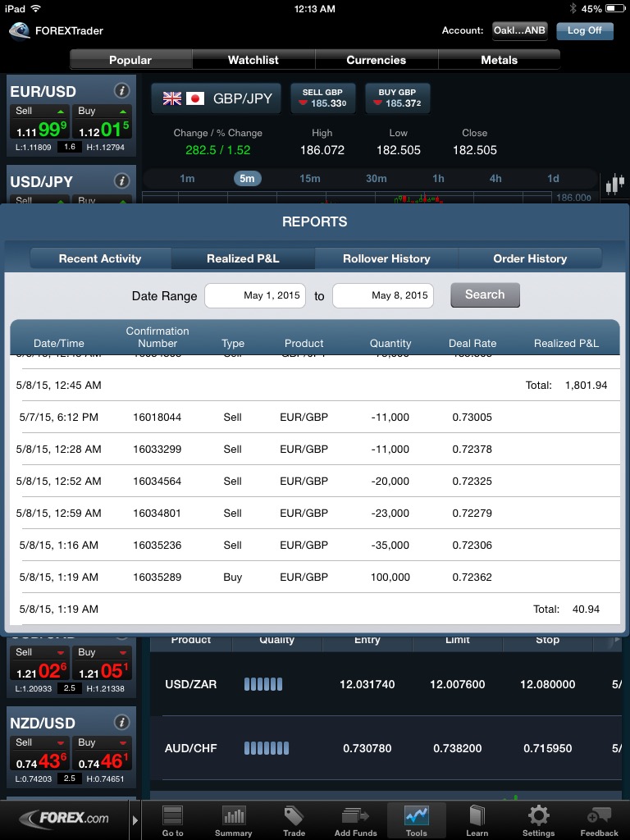Open the Watchlist tab
630x840 pixels.
point(253,60)
